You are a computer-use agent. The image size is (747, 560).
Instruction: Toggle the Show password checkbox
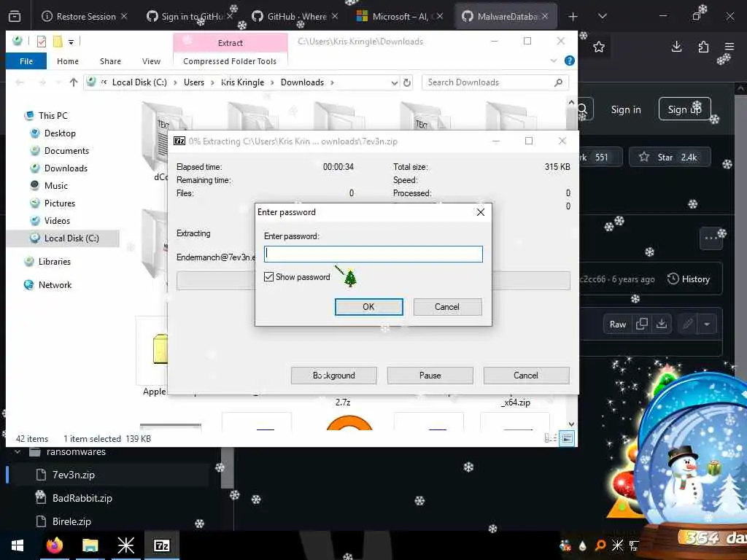(268, 276)
